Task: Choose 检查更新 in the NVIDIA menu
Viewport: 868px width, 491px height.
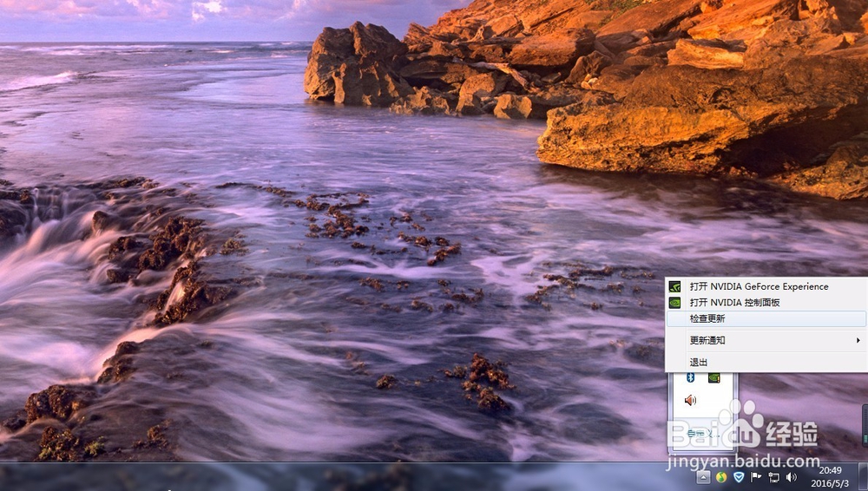Action: [x=766, y=318]
